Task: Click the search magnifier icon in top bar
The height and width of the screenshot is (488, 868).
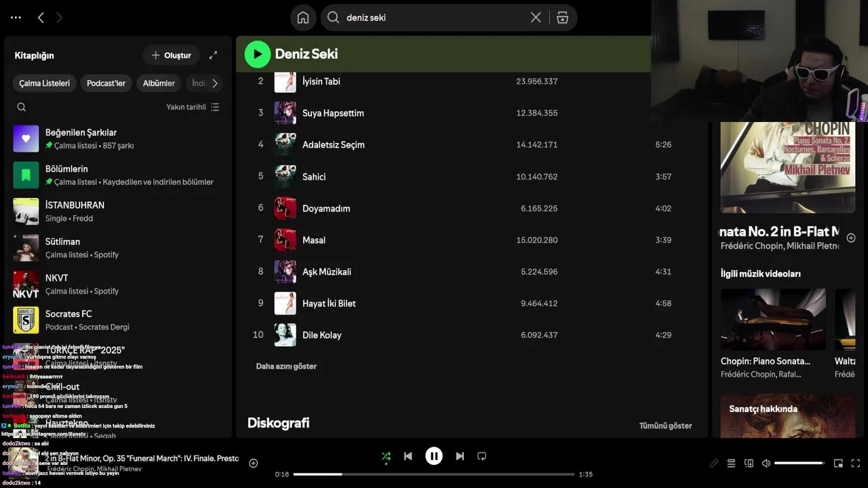Action: point(333,18)
